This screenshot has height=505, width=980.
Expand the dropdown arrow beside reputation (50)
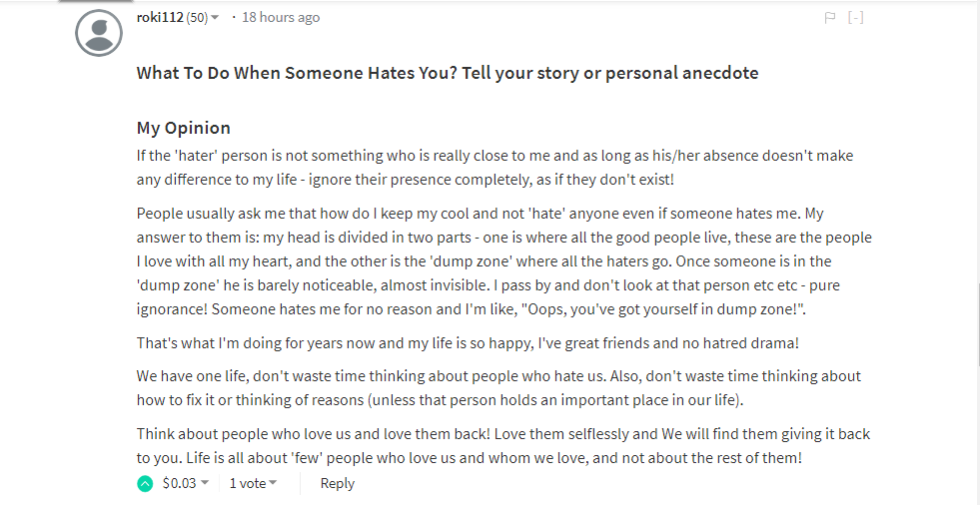pos(215,18)
